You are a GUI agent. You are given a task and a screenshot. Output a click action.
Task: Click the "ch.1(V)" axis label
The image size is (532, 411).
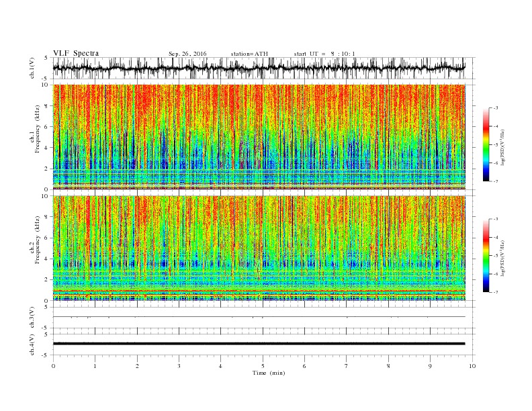click(x=32, y=68)
